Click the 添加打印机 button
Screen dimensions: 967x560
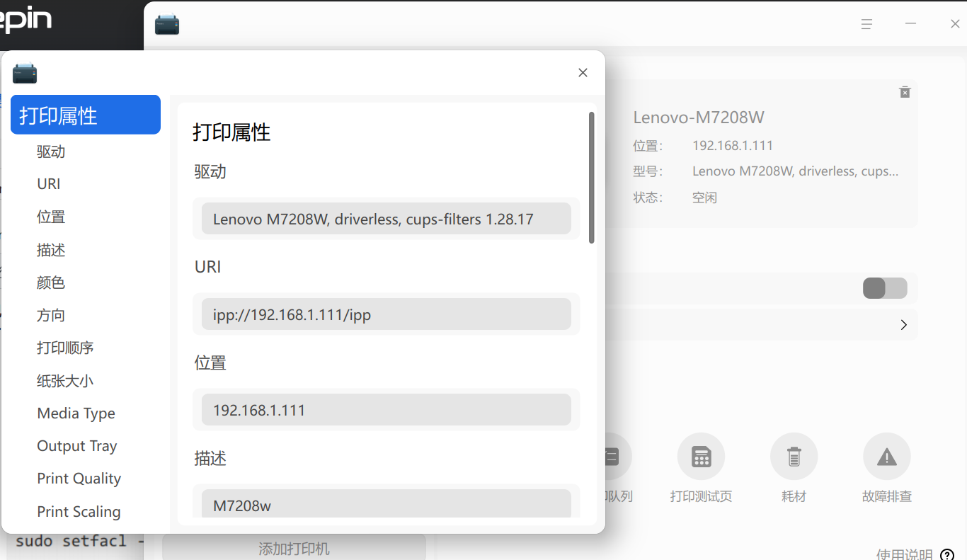[294, 548]
